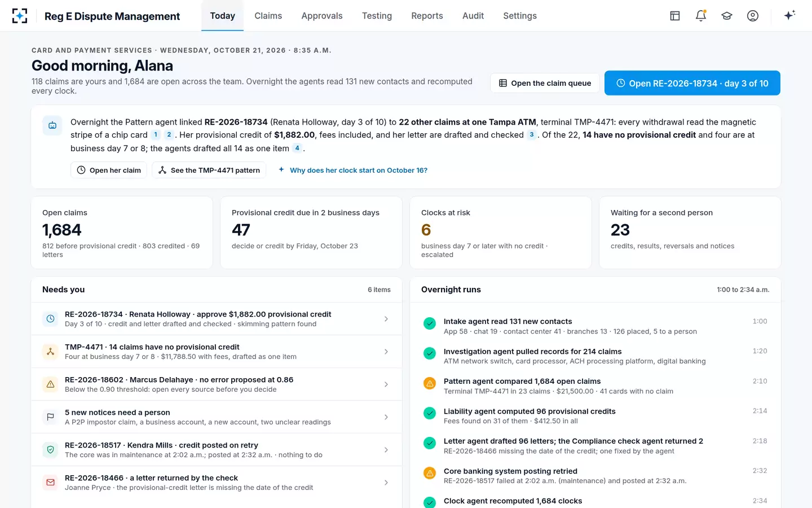Click the warning icon on Marcus Delahaye row
The width and height of the screenshot is (812, 508).
tap(50, 384)
